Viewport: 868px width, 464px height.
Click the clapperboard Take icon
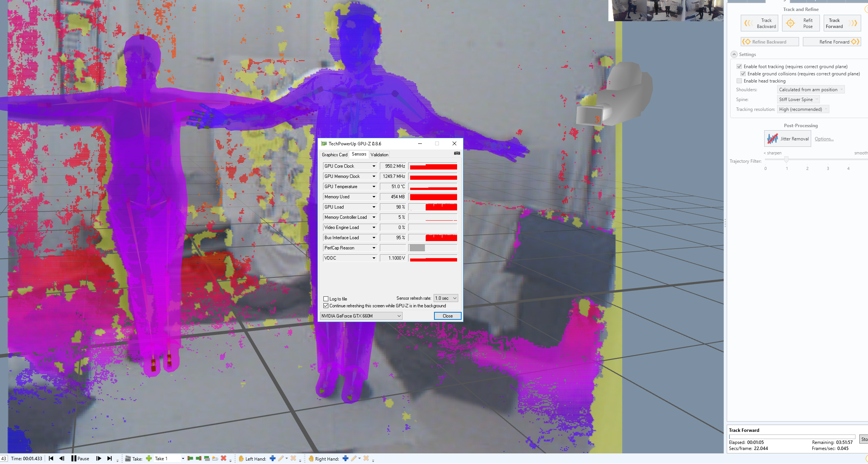click(128, 458)
